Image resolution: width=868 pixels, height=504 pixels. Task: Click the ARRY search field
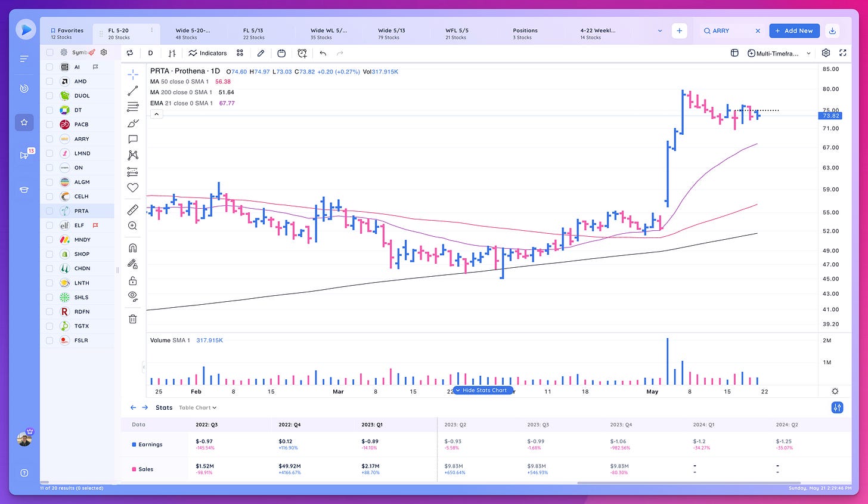tap(731, 30)
